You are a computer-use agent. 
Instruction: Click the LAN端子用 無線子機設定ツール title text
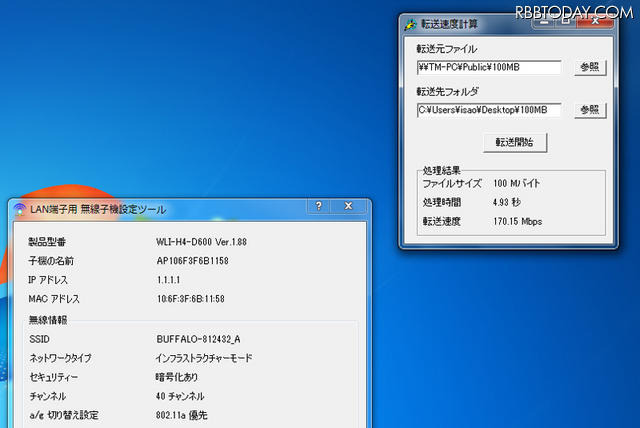98,209
